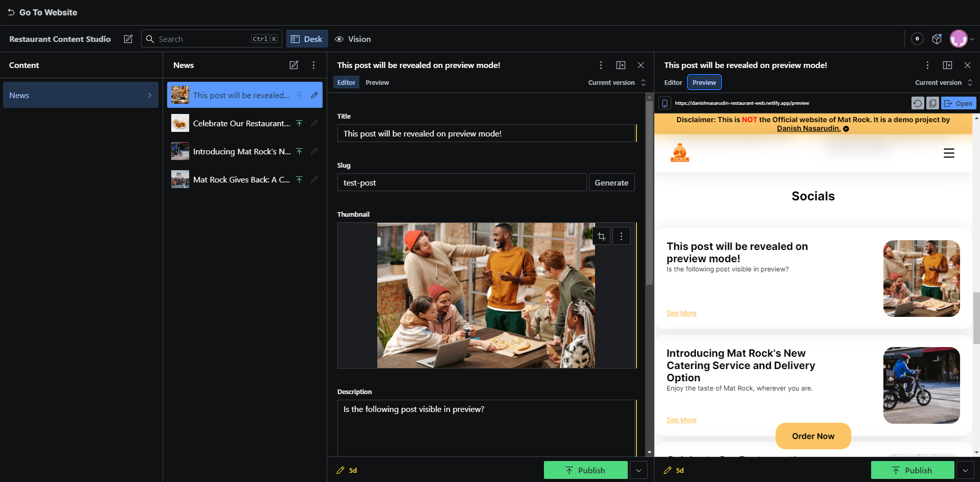Click the copy URL icon in preview bar
980x482 pixels.
click(x=932, y=103)
